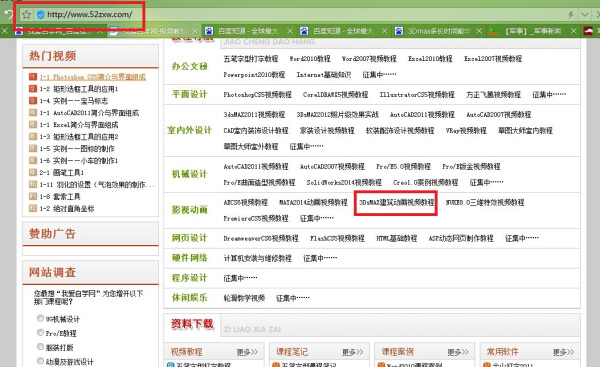Image resolution: width=600 pixels, height=367 pixels.
Task: Open the IllustratorCS5视频教程 link
Action: coord(417,95)
